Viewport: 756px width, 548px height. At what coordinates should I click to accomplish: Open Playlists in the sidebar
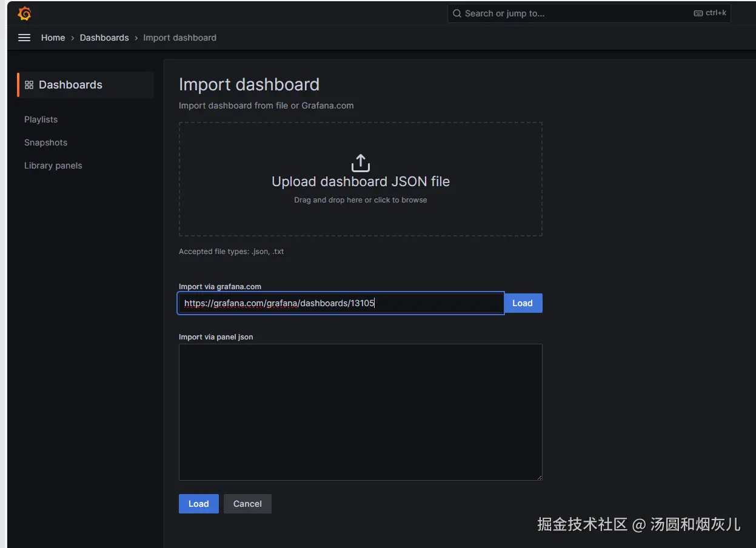point(41,119)
